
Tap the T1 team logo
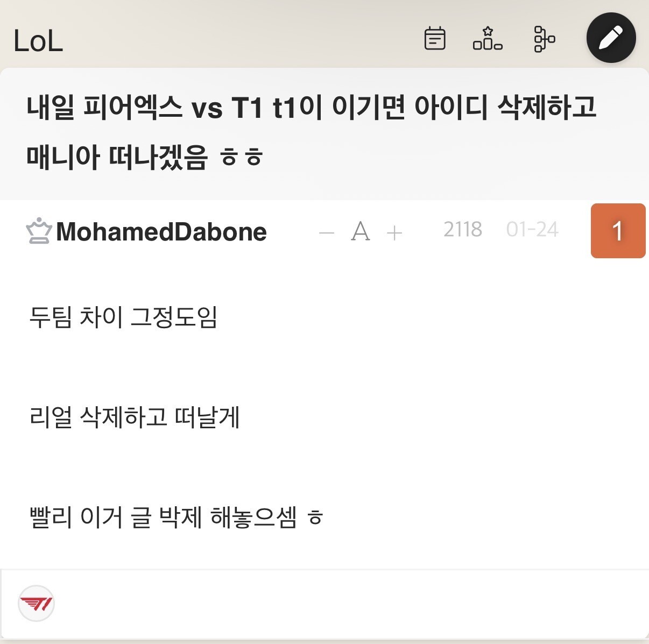click(37, 604)
